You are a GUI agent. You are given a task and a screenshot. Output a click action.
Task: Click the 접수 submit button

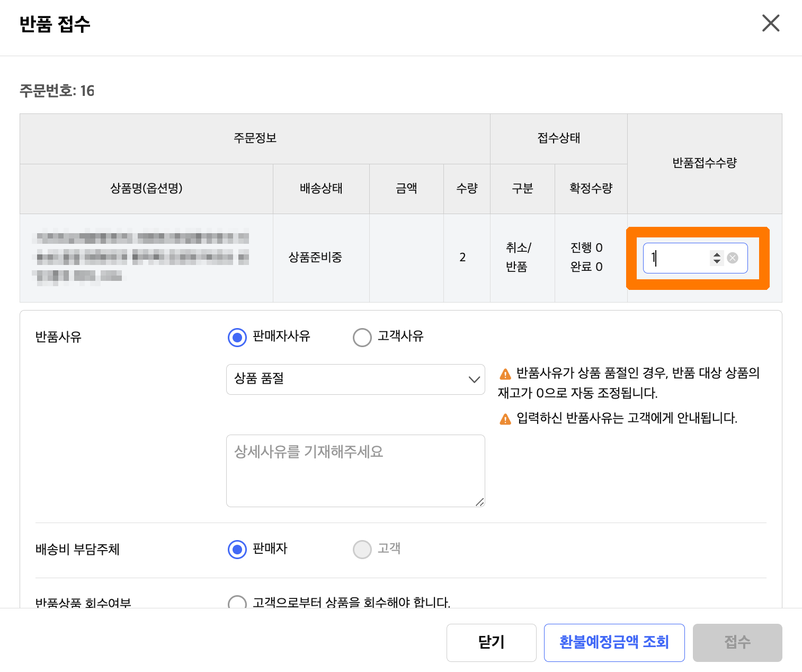[737, 643]
